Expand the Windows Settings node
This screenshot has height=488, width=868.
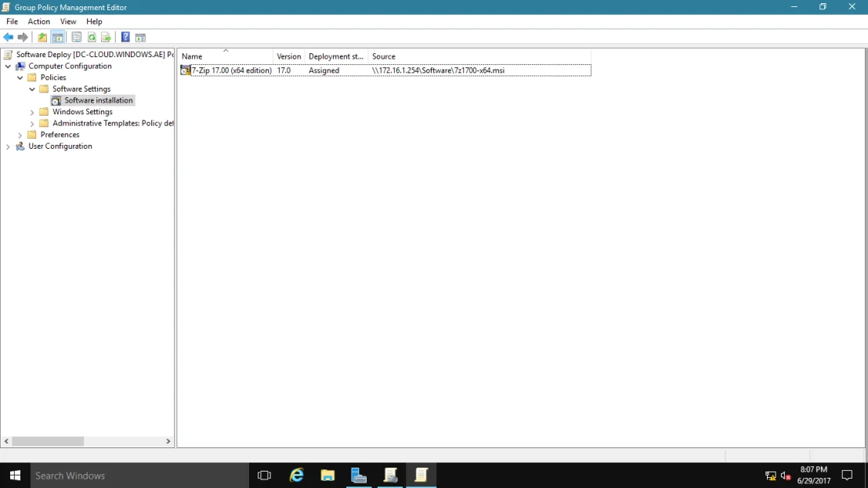point(32,112)
